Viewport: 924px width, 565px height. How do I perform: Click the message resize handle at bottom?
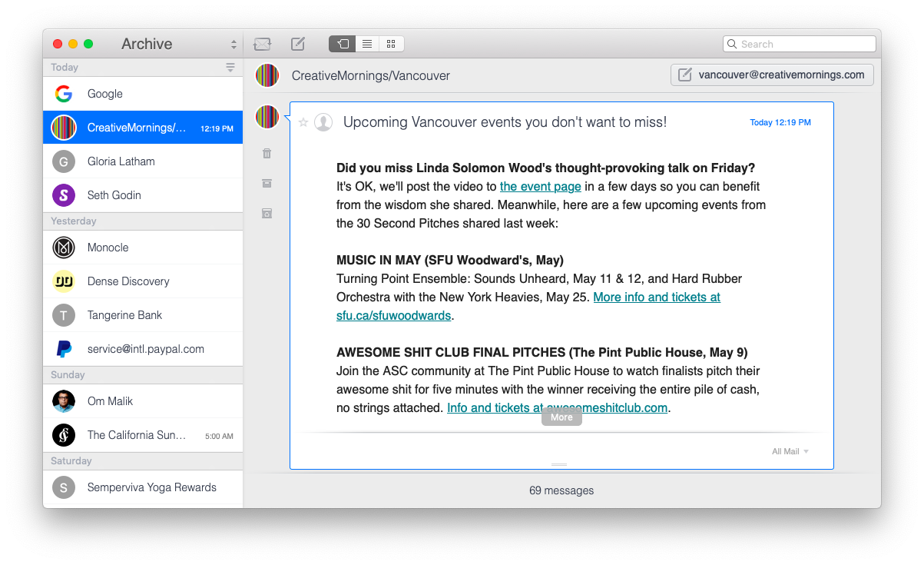coord(559,464)
